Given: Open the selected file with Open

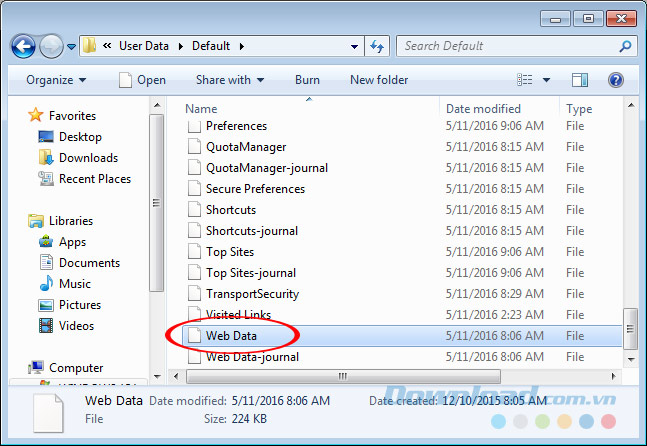Looking at the screenshot, I should [x=142, y=80].
